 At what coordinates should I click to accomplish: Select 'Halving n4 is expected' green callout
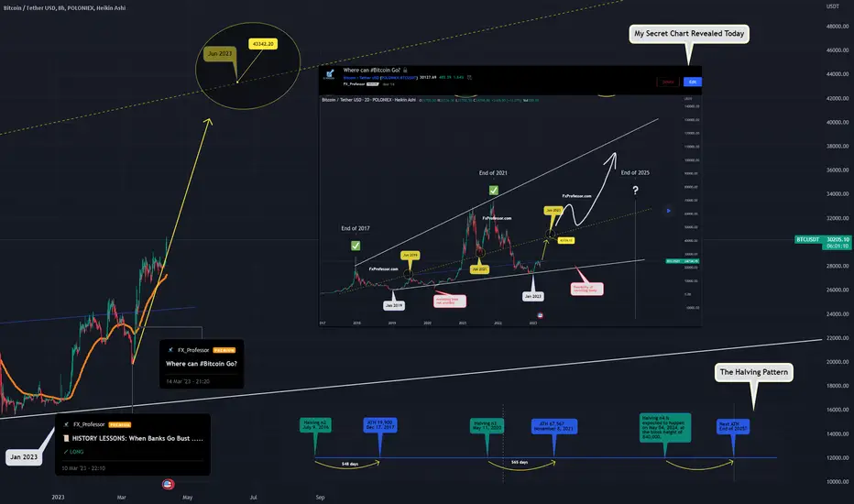point(665,427)
